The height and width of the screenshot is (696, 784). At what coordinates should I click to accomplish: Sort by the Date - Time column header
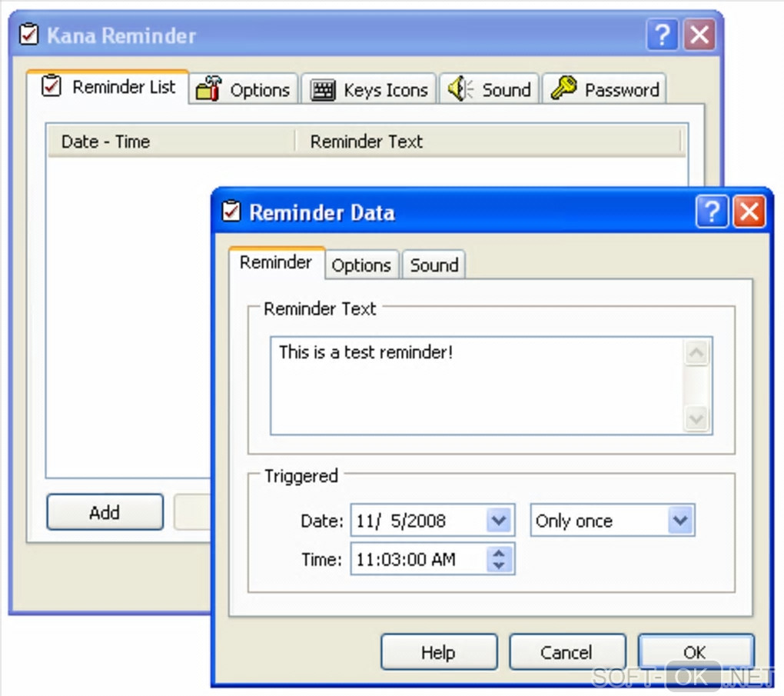pyautogui.click(x=171, y=142)
